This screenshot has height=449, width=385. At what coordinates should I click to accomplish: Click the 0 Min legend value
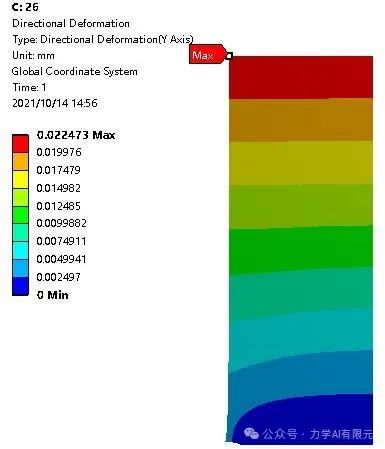click(53, 295)
